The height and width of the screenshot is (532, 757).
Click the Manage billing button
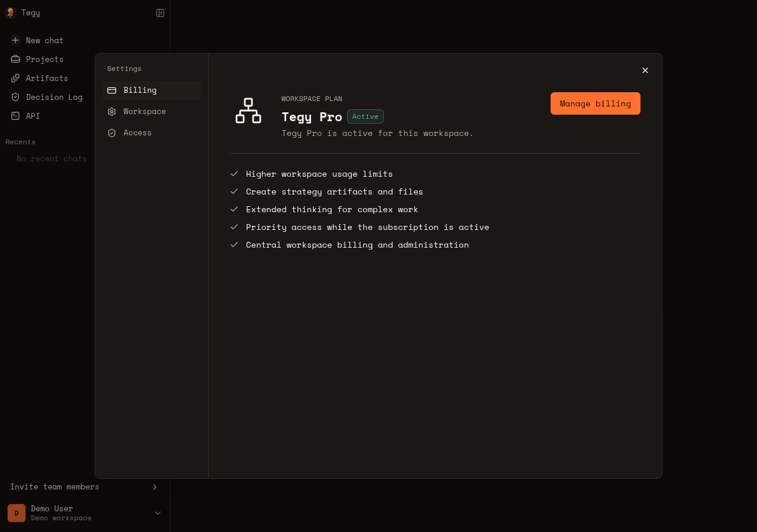click(x=596, y=103)
